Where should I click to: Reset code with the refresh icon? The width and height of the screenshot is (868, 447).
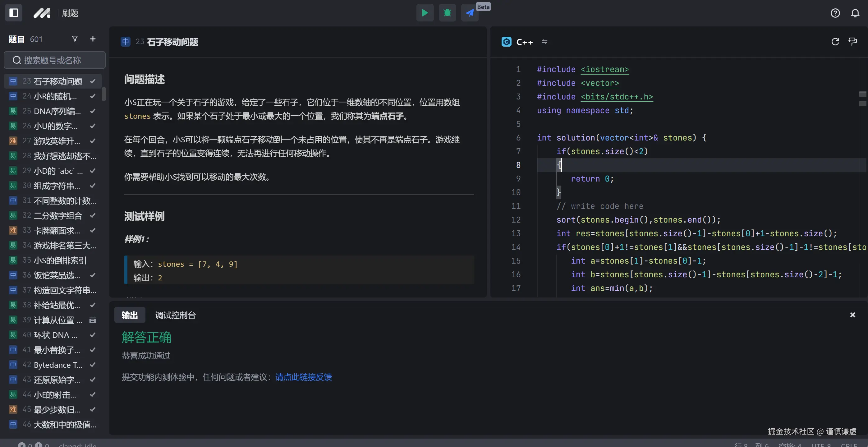[835, 41]
